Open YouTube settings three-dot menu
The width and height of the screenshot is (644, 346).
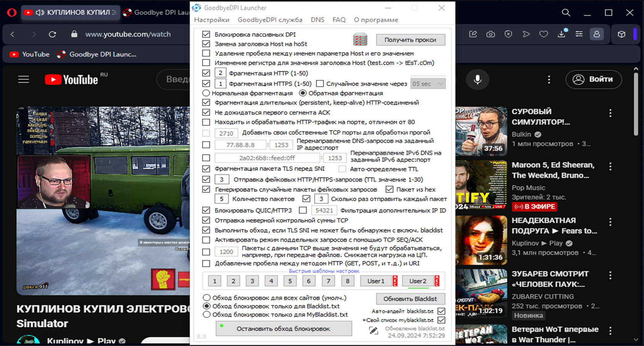pyautogui.click(x=549, y=79)
